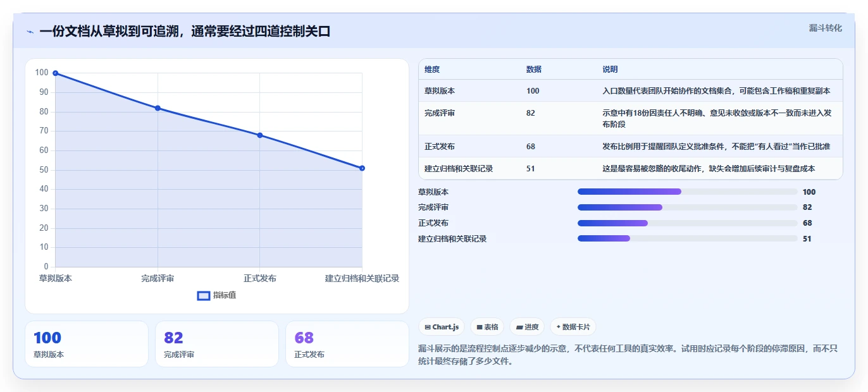868x392 pixels.
Task: Click the 草拟版本 progress bar
Action: pyautogui.click(x=688, y=192)
